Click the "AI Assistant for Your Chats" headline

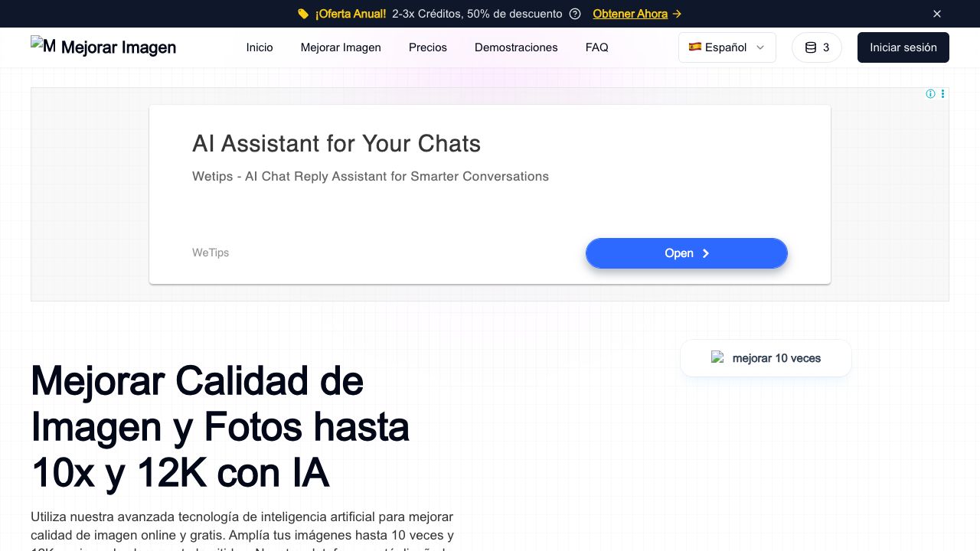pos(336,144)
